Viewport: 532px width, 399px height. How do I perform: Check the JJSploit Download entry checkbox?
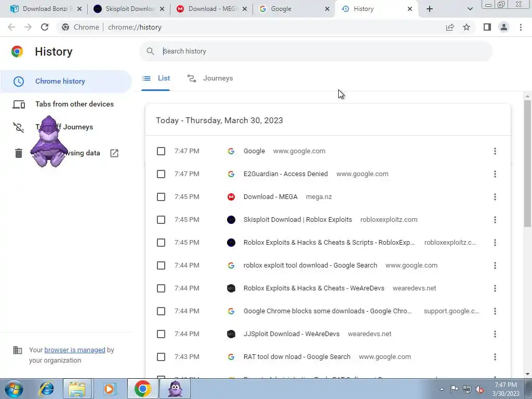click(x=161, y=334)
